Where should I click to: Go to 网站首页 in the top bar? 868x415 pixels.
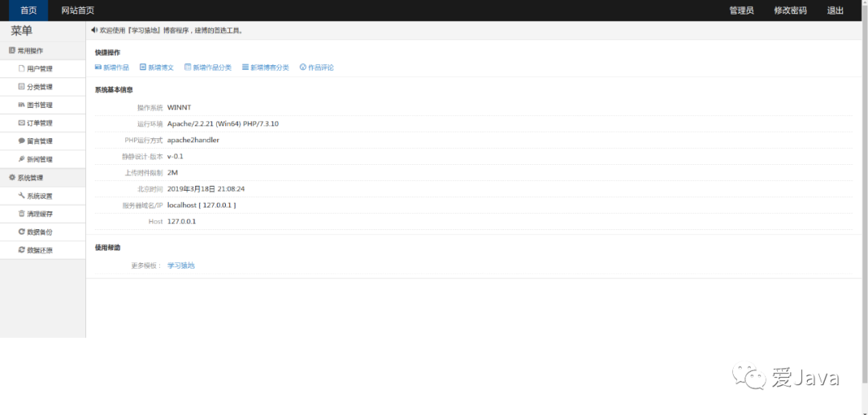point(77,10)
